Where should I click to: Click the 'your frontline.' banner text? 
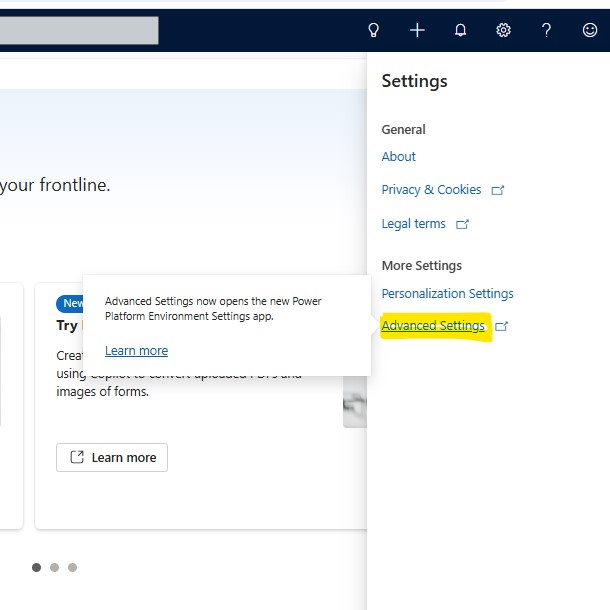click(55, 185)
